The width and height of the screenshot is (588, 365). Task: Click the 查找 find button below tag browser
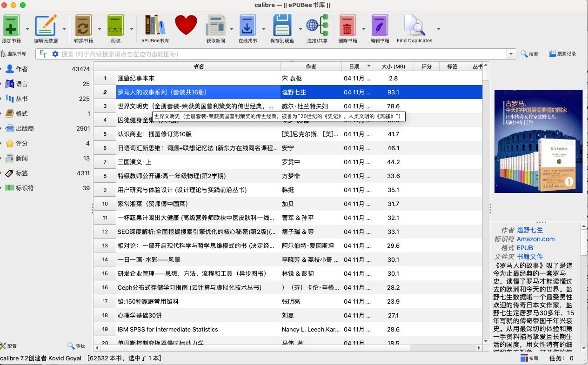(x=76, y=346)
